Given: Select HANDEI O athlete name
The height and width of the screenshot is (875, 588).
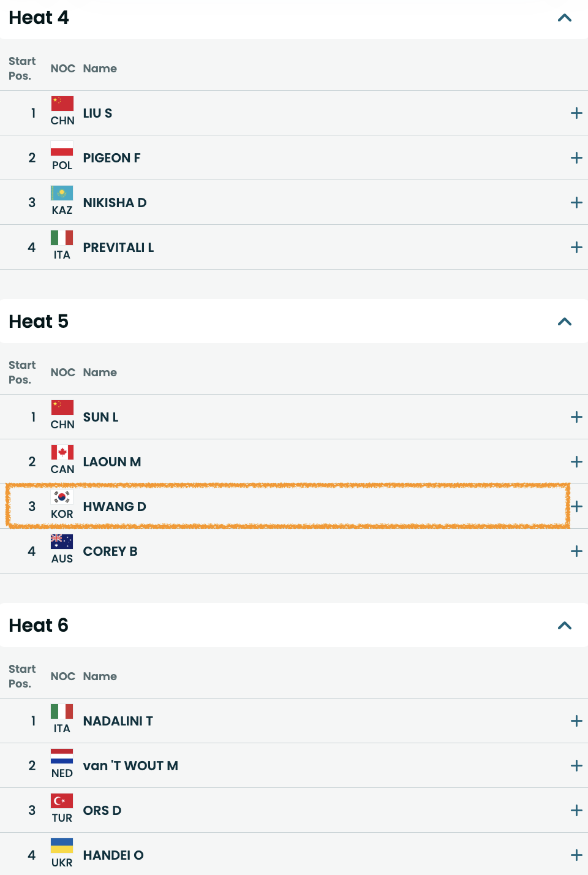Looking at the screenshot, I should coord(113,855).
